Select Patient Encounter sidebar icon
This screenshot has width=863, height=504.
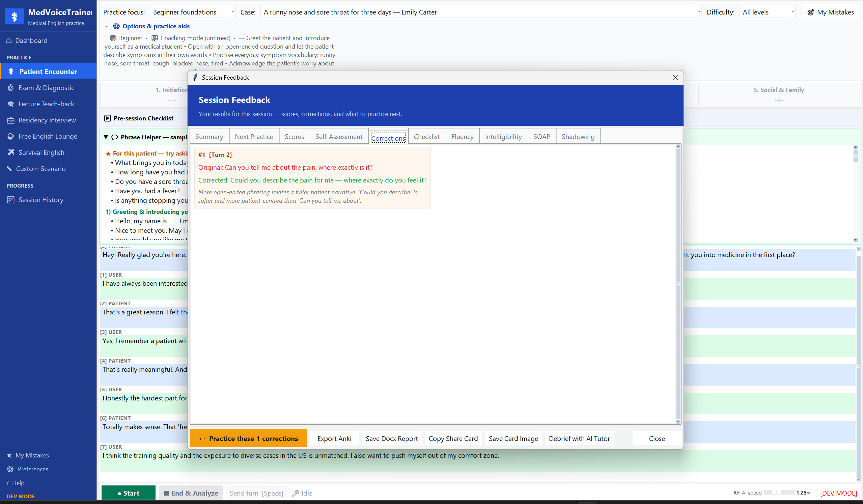pyautogui.click(x=11, y=71)
